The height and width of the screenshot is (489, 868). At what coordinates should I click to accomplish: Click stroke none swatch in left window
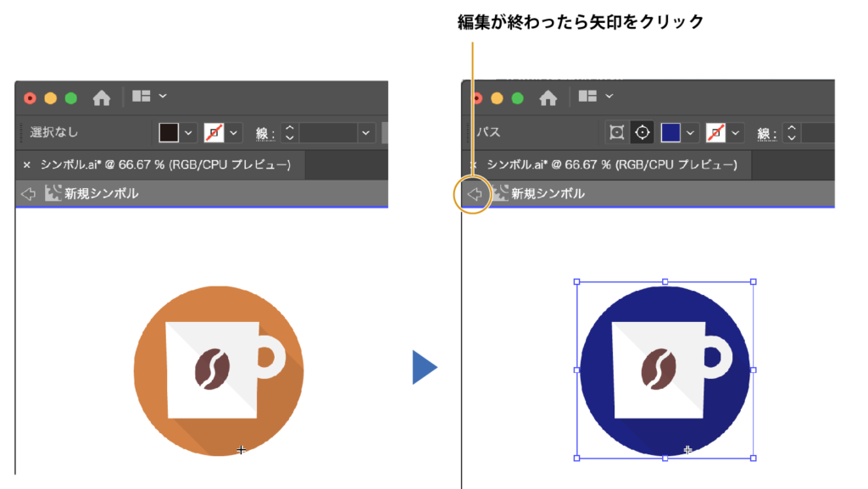(x=214, y=133)
